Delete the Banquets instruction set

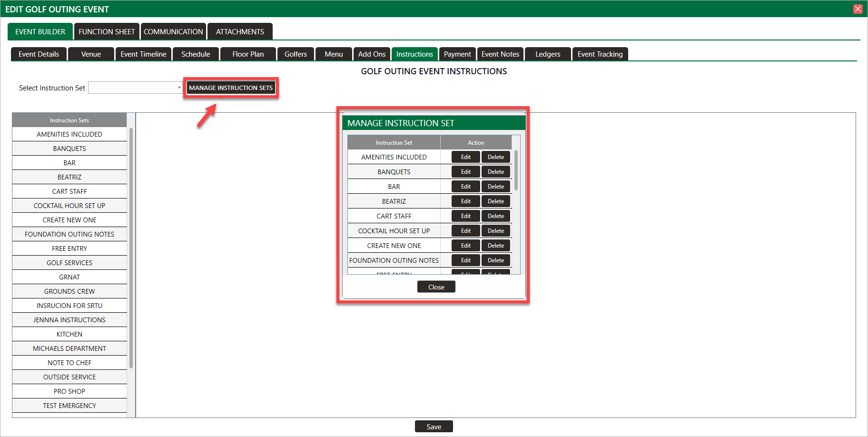[495, 172]
